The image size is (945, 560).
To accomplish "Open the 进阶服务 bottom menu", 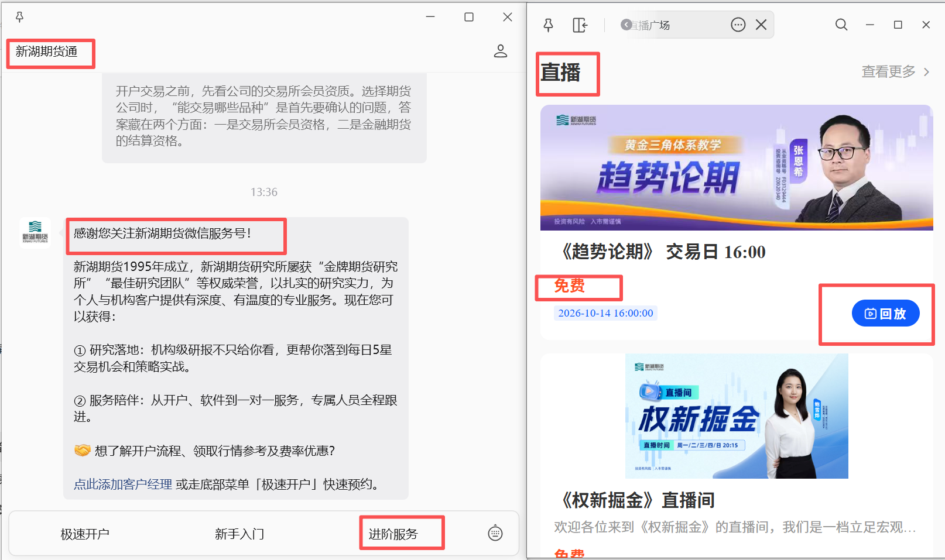I will pyautogui.click(x=393, y=534).
